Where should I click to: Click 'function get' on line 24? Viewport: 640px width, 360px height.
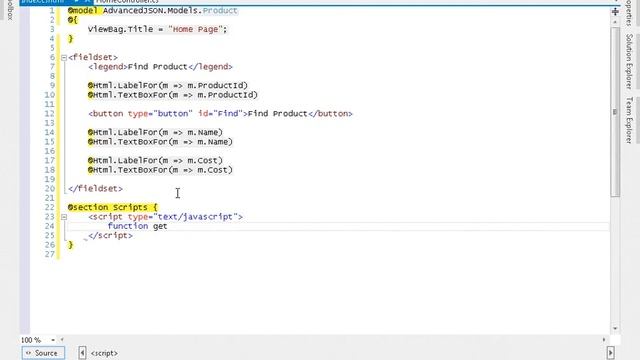tap(138, 226)
